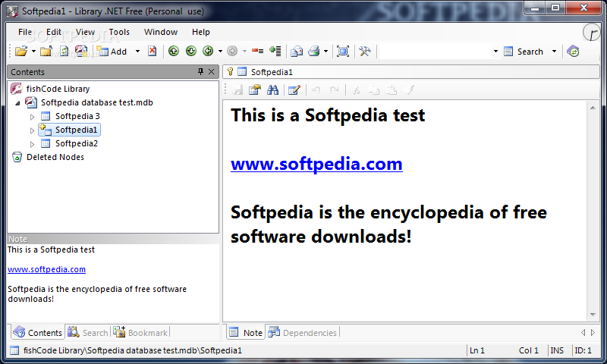Expand the Softpedia2 tree node

point(32,144)
